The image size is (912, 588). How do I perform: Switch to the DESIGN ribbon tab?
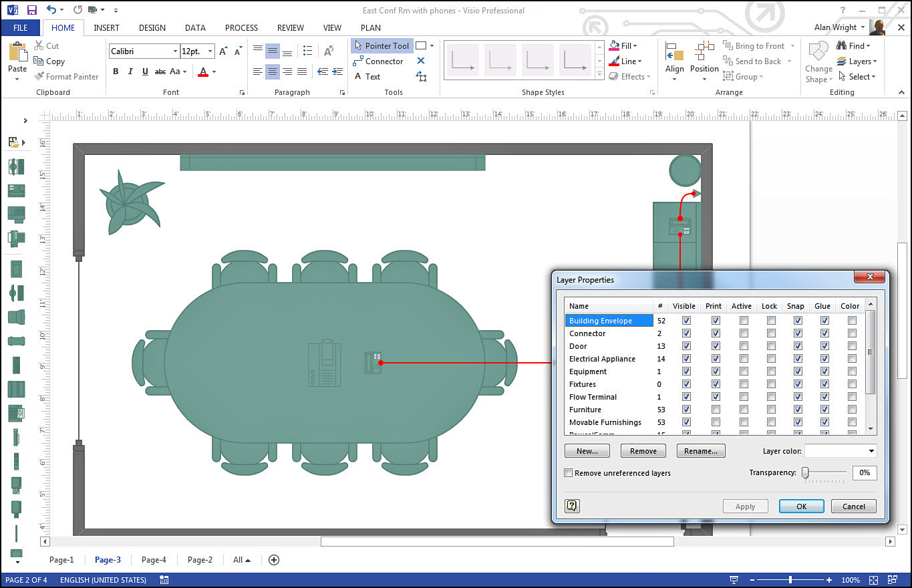pyautogui.click(x=152, y=27)
